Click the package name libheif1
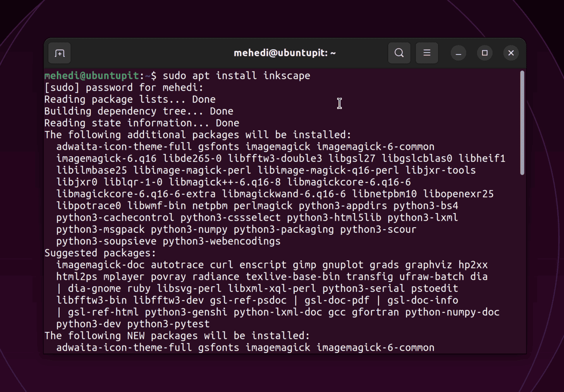 coord(482,158)
